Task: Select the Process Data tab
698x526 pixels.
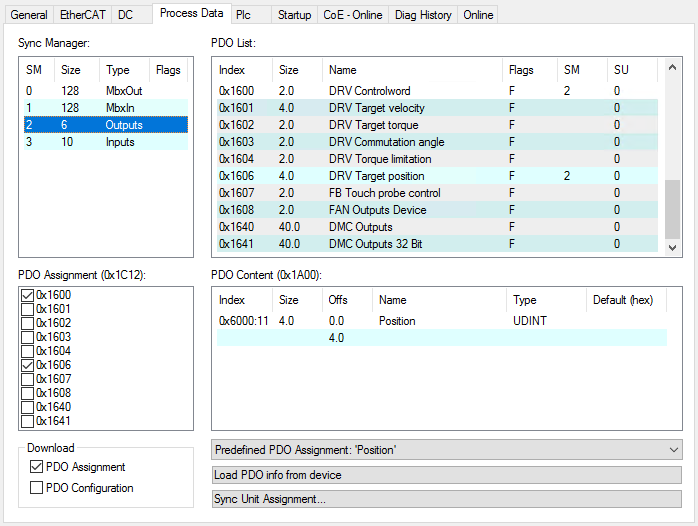Action: point(191,13)
